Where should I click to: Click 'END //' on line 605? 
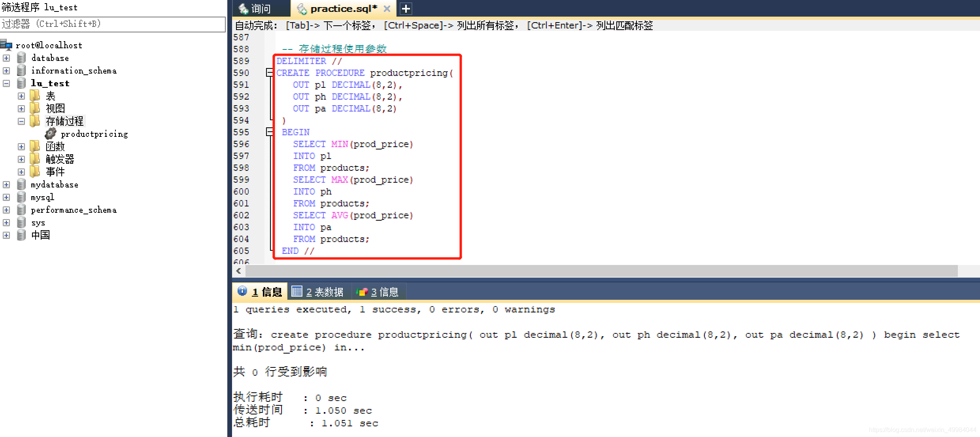[x=298, y=251]
